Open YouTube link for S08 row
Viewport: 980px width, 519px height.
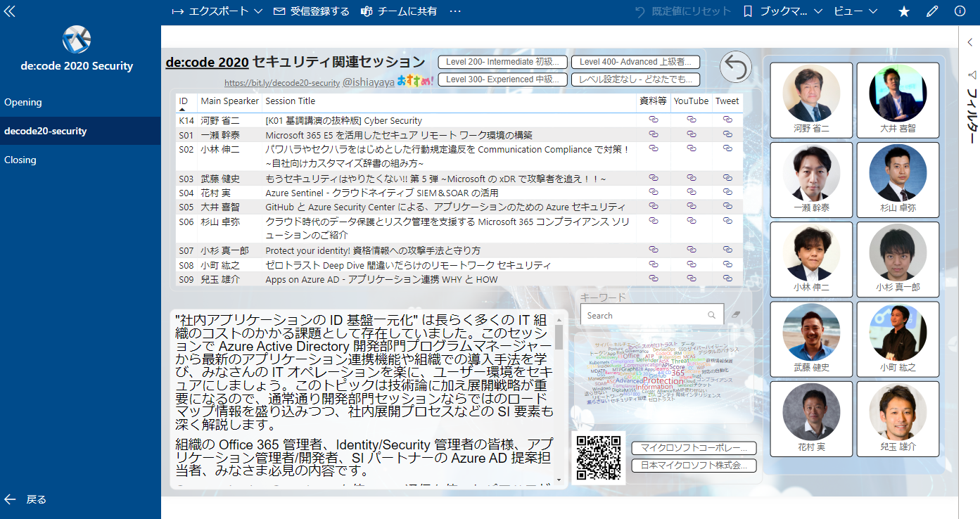[x=692, y=264]
